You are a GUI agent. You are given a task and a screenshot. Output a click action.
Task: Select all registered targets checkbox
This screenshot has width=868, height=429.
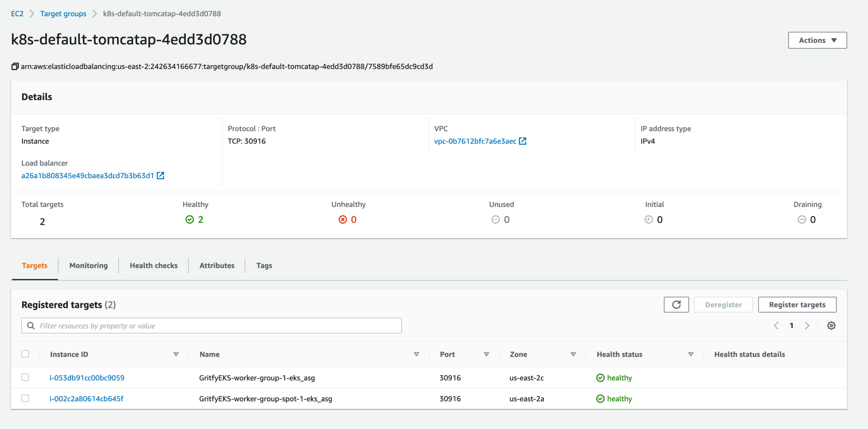coord(25,354)
